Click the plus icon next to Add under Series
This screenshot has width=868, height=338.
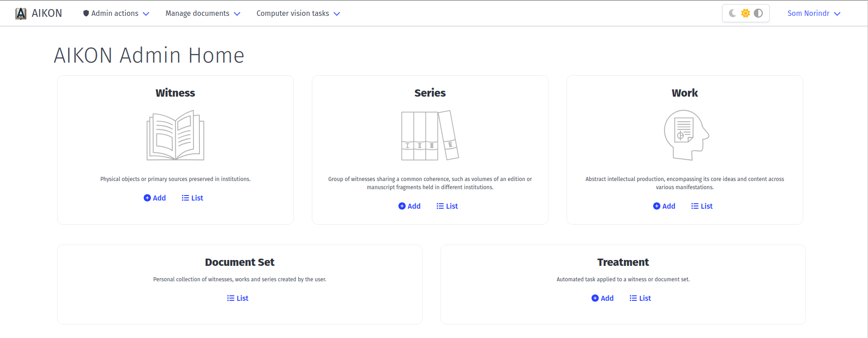(x=402, y=206)
